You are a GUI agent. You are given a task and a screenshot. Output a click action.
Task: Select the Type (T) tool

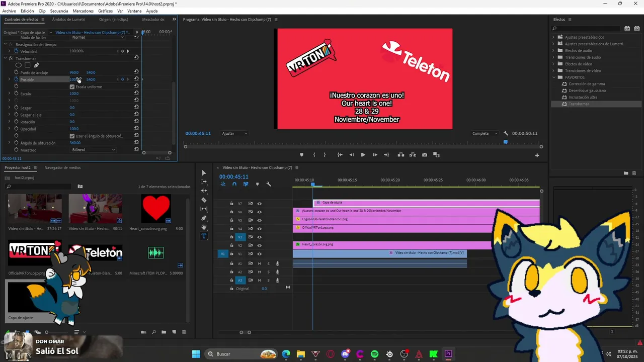(204, 236)
